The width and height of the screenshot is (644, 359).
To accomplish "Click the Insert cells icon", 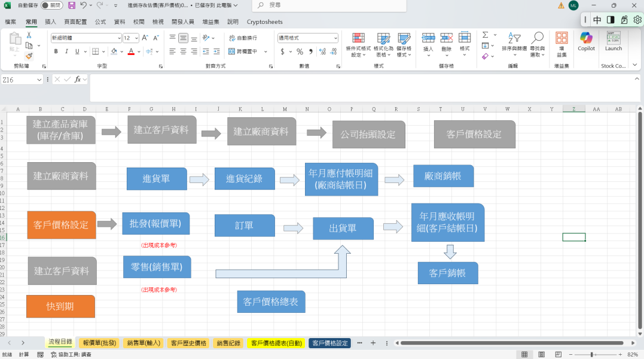I will (x=428, y=39).
